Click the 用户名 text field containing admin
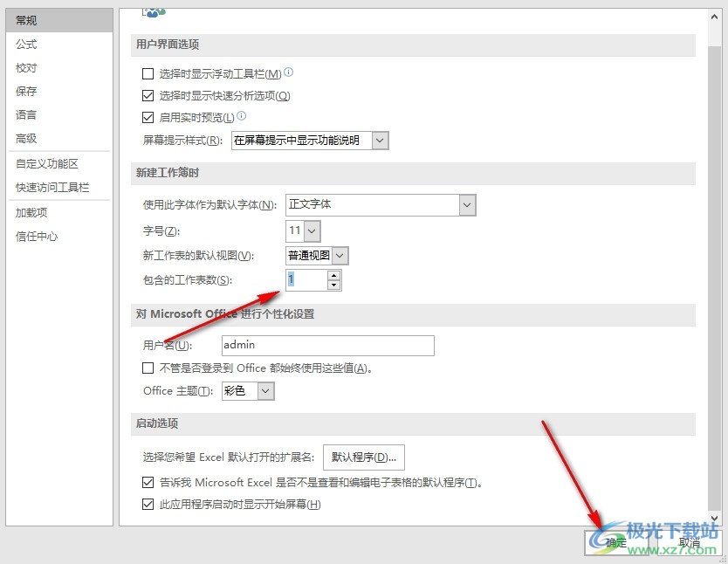Image resolution: width=728 pixels, height=564 pixels. point(327,346)
